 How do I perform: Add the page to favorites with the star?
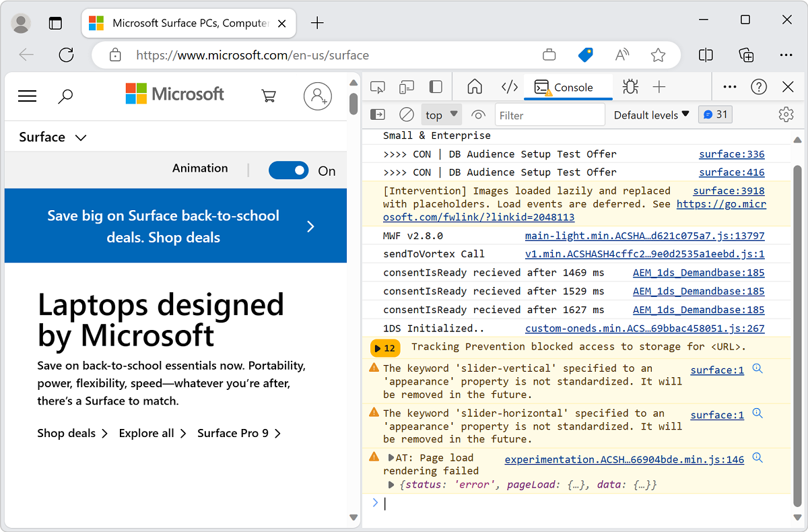[659, 55]
